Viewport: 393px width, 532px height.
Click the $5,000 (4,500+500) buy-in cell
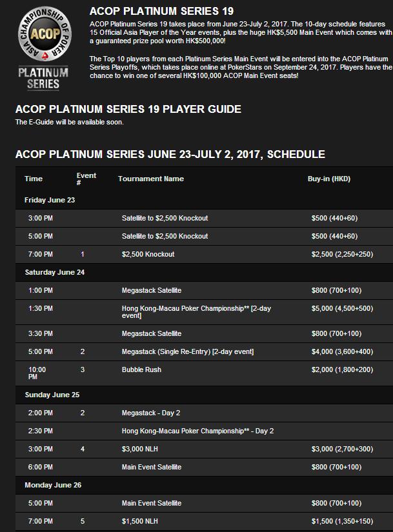[x=342, y=308]
